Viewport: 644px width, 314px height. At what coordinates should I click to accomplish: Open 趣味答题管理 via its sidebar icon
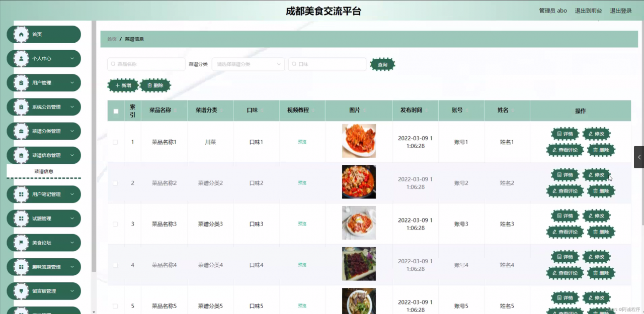(x=21, y=267)
